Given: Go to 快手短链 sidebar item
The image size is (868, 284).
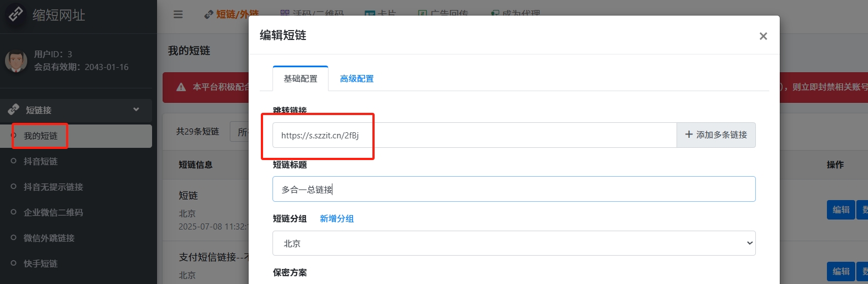Looking at the screenshot, I should pyautogui.click(x=41, y=263).
